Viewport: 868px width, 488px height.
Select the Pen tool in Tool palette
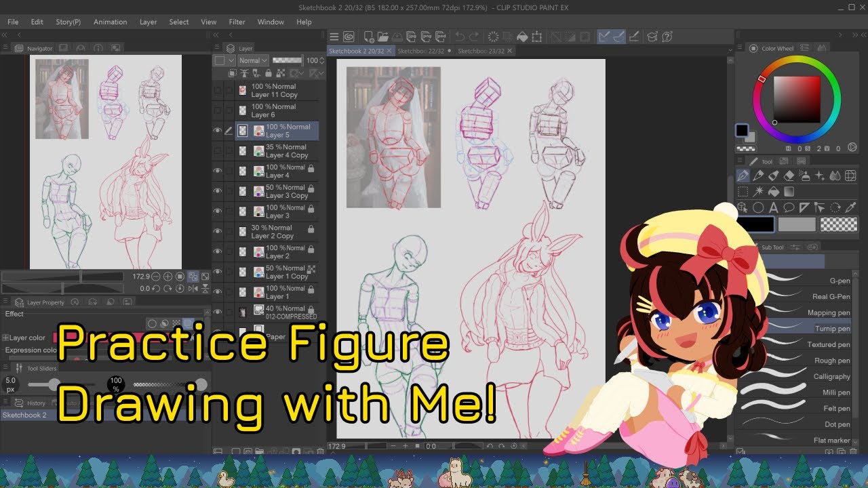[x=743, y=176]
